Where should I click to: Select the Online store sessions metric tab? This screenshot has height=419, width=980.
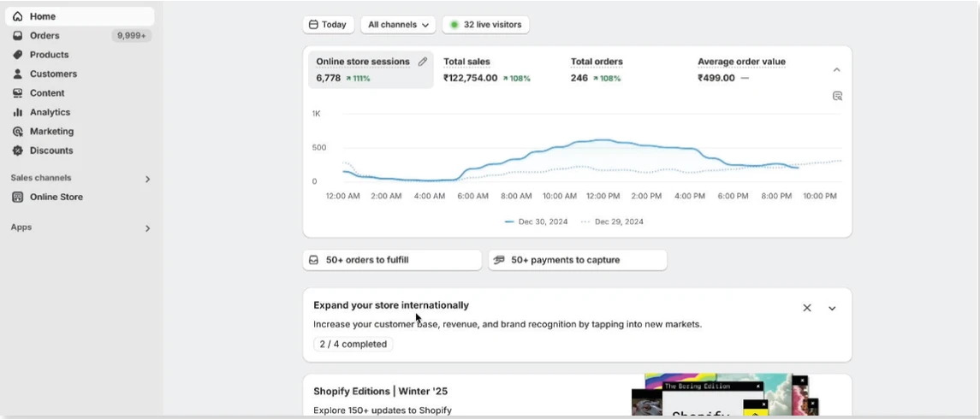pyautogui.click(x=371, y=70)
